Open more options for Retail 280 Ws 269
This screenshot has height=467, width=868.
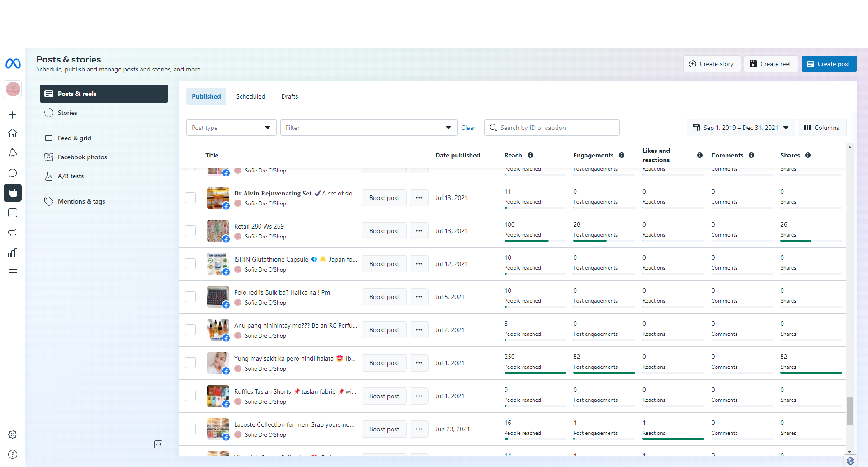point(419,231)
